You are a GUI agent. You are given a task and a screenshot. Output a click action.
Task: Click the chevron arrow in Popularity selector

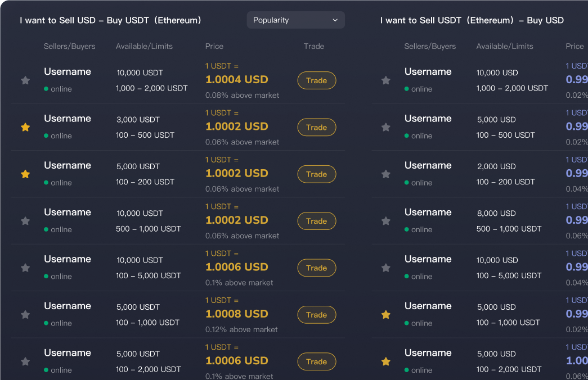point(335,20)
